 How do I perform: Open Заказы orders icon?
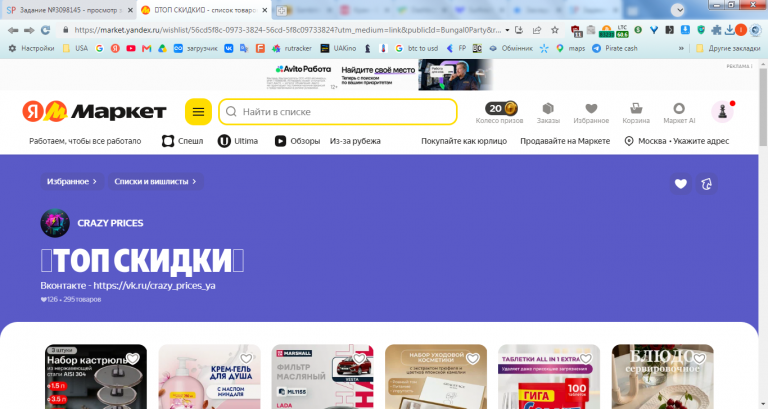(548, 113)
